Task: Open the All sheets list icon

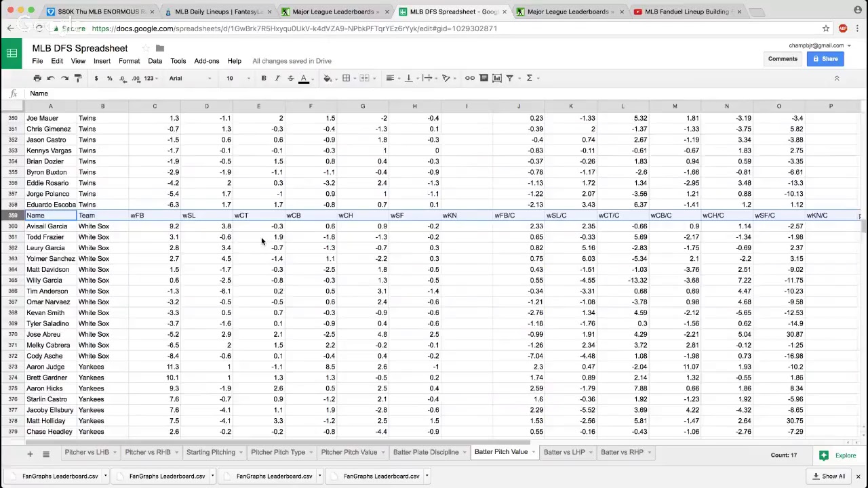Action: click(x=46, y=453)
